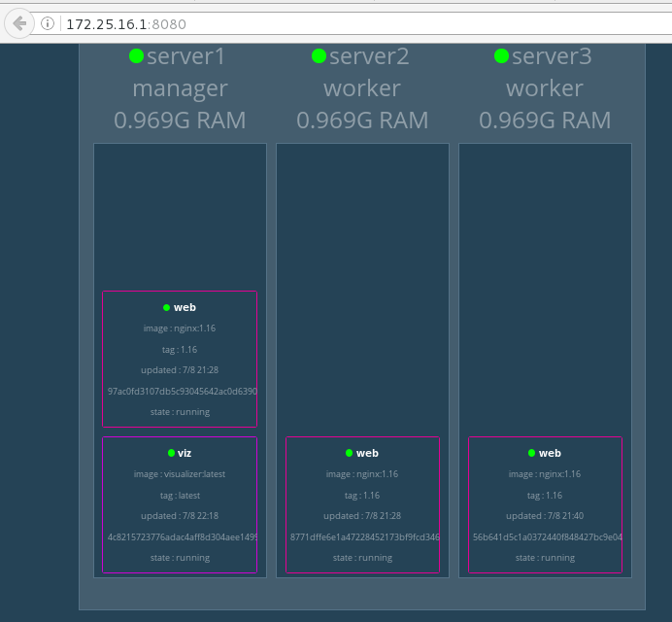The image size is (672, 622).
Task: Click container ID starting 97ac0fd3107d
Action: (183, 392)
